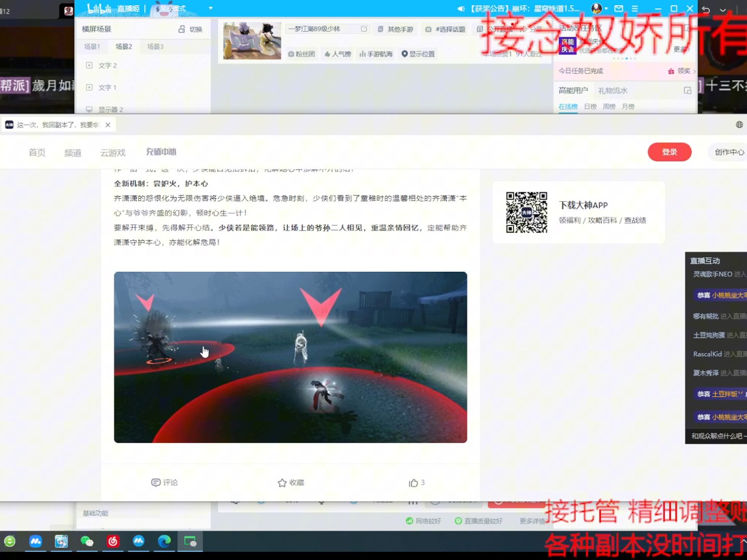
Task: Expand the 文字 2 source item
Action: tap(89, 65)
